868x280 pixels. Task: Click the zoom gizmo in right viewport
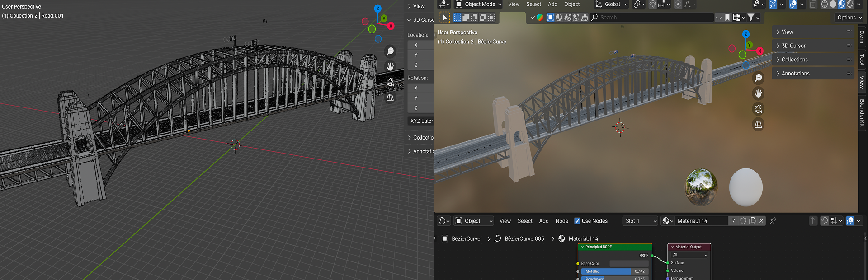pos(758,78)
